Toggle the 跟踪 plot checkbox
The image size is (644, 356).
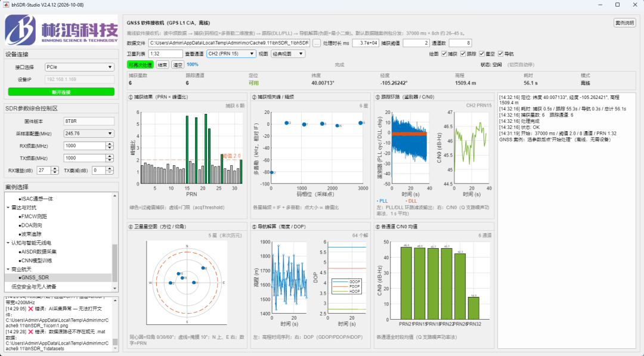click(x=463, y=54)
